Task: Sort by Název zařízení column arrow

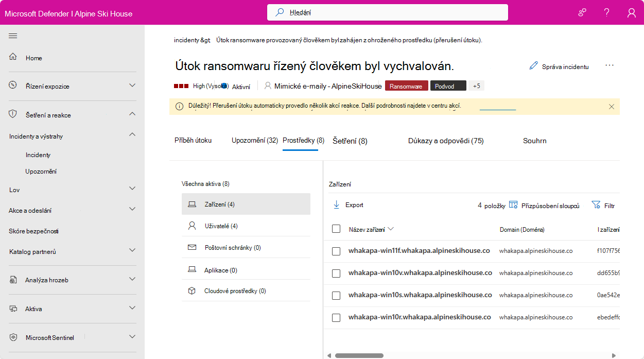Action: tap(391, 229)
